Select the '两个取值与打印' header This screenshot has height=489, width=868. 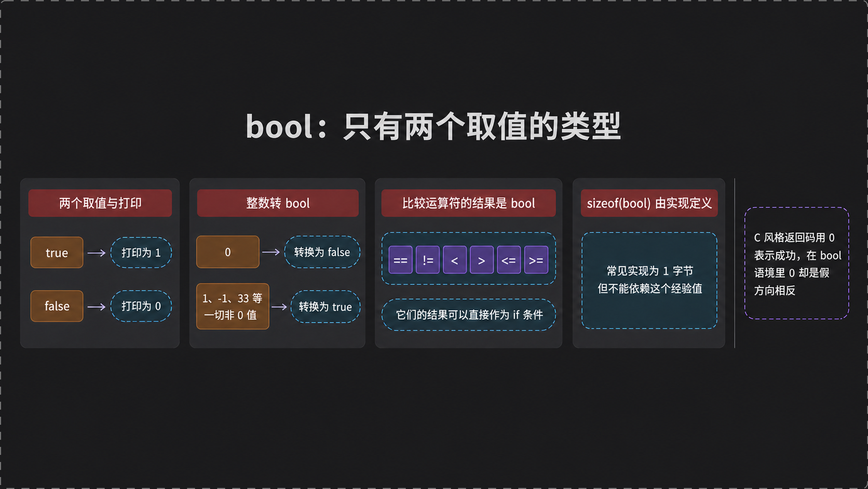[100, 203]
